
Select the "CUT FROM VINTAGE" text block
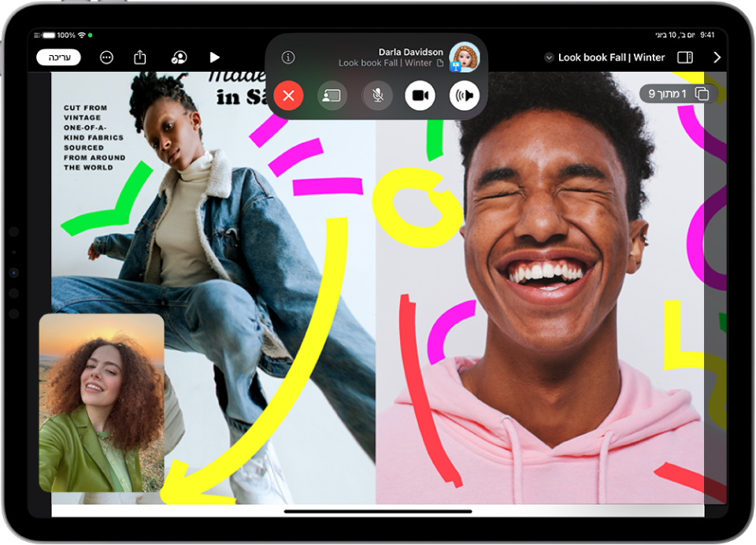click(94, 138)
